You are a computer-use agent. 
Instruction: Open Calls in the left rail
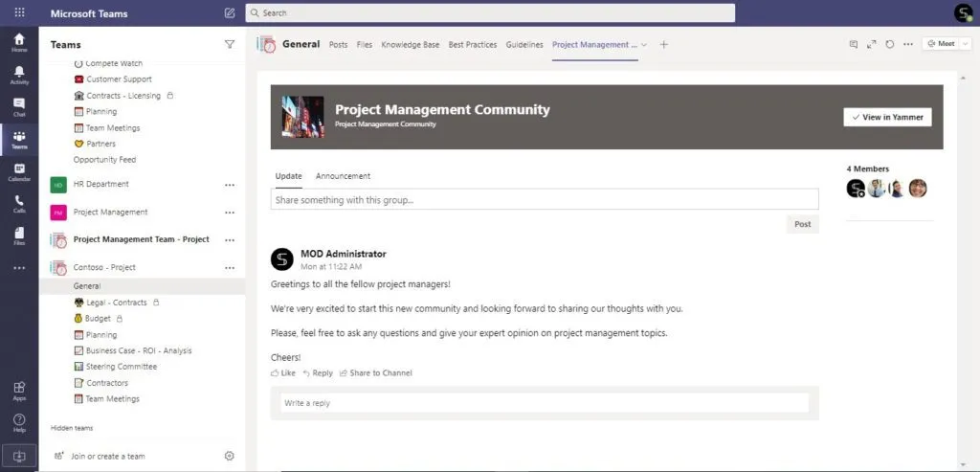[x=19, y=204]
